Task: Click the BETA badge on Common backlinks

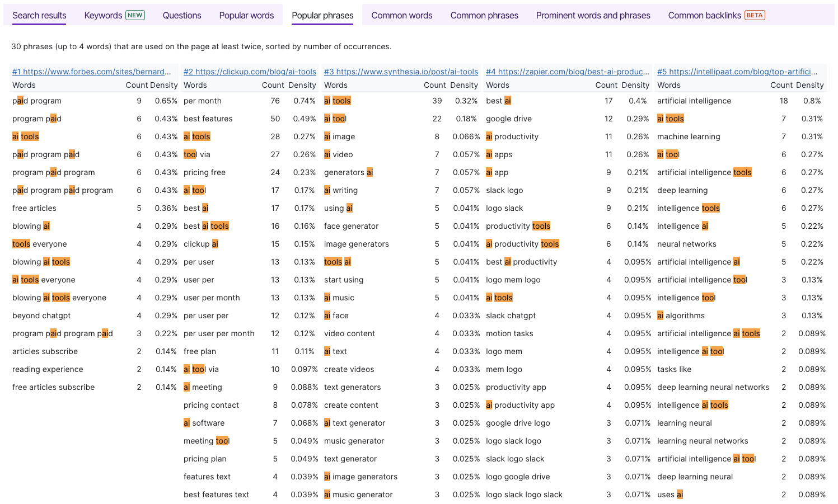Action: pos(755,15)
